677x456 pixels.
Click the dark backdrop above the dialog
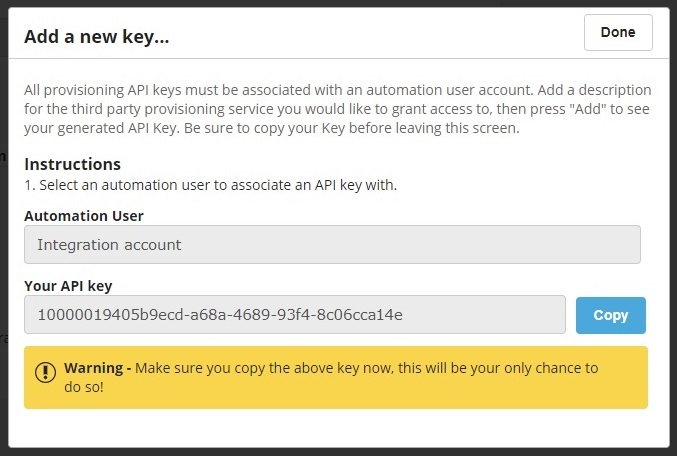coord(338,3)
